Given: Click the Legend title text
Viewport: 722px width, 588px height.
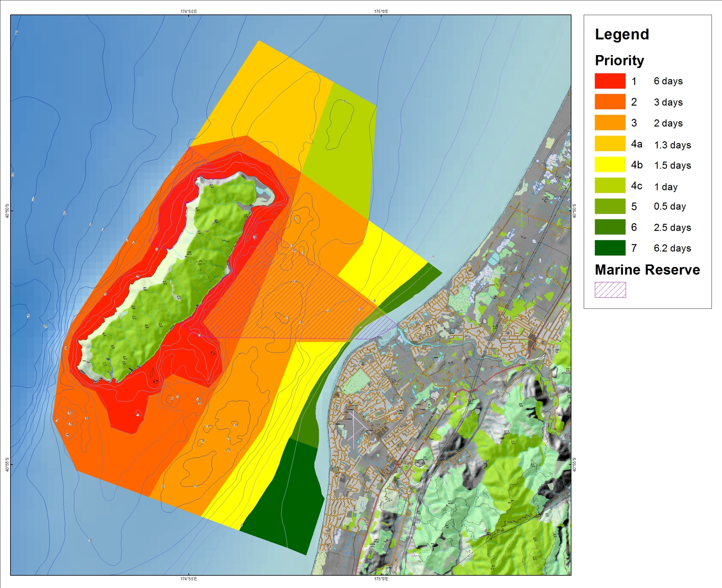Looking at the screenshot, I should (622, 34).
